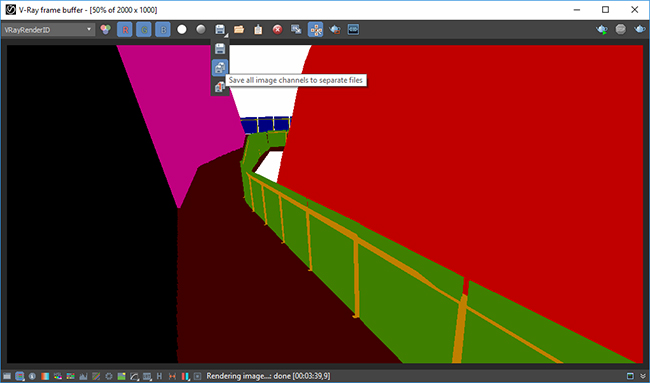Clear the image with red X icon

point(277,29)
